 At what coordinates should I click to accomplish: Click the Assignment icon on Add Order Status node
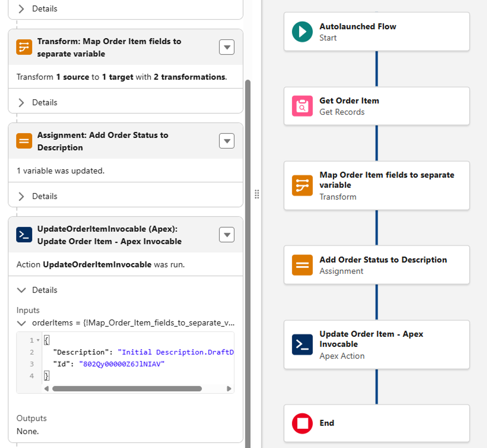[302, 265]
